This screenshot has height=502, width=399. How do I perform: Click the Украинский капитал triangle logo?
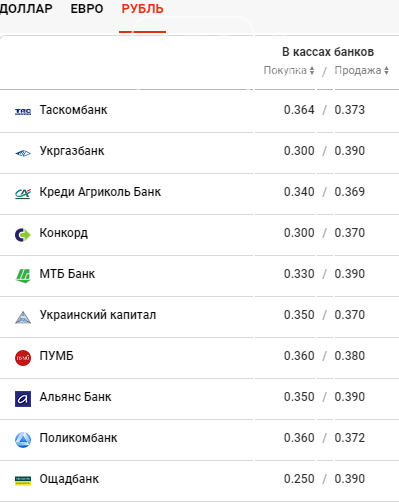click(x=23, y=317)
